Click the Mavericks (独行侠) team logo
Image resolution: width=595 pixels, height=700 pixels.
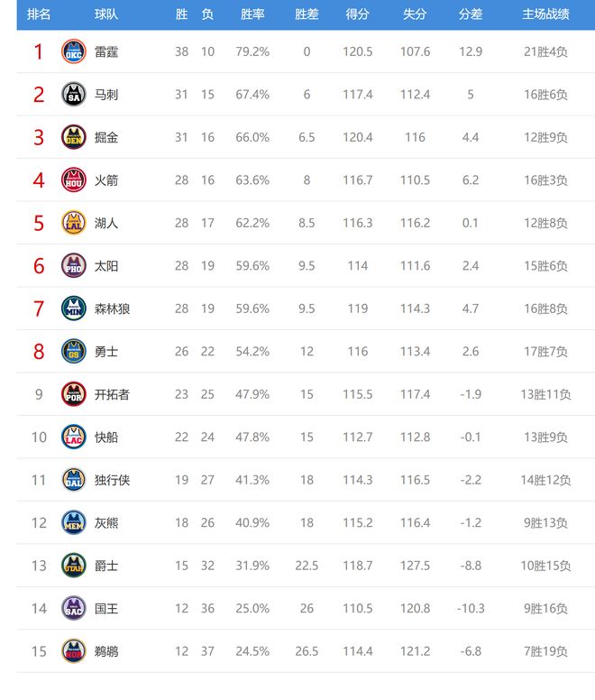(x=74, y=480)
